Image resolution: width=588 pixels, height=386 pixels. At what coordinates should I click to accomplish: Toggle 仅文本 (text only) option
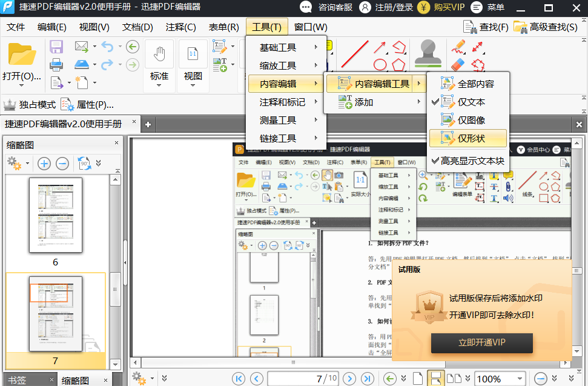tap(467, 102)
